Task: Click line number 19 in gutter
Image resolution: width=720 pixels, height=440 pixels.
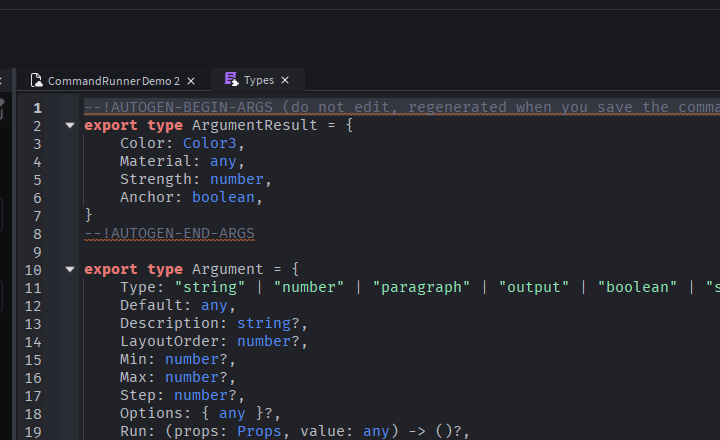Action: pyautogui.click(x=33, y=432)
